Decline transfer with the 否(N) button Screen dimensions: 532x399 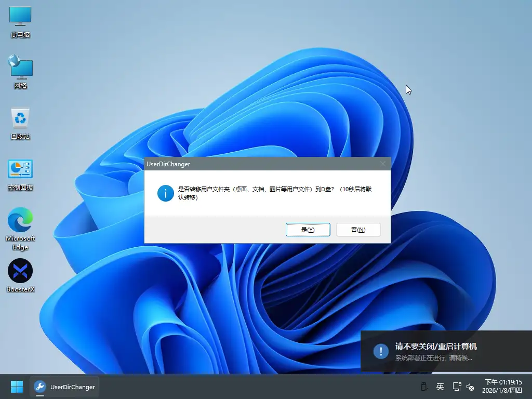358,230
